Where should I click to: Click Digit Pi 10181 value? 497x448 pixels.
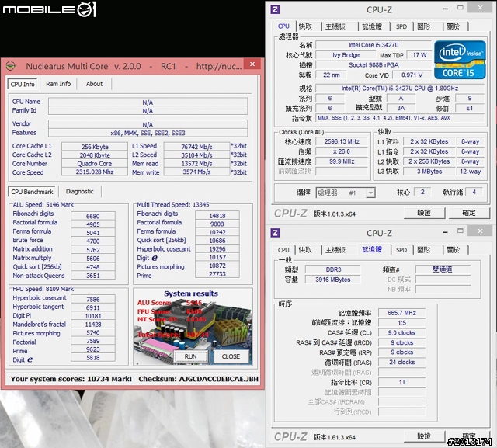[93, 316]
